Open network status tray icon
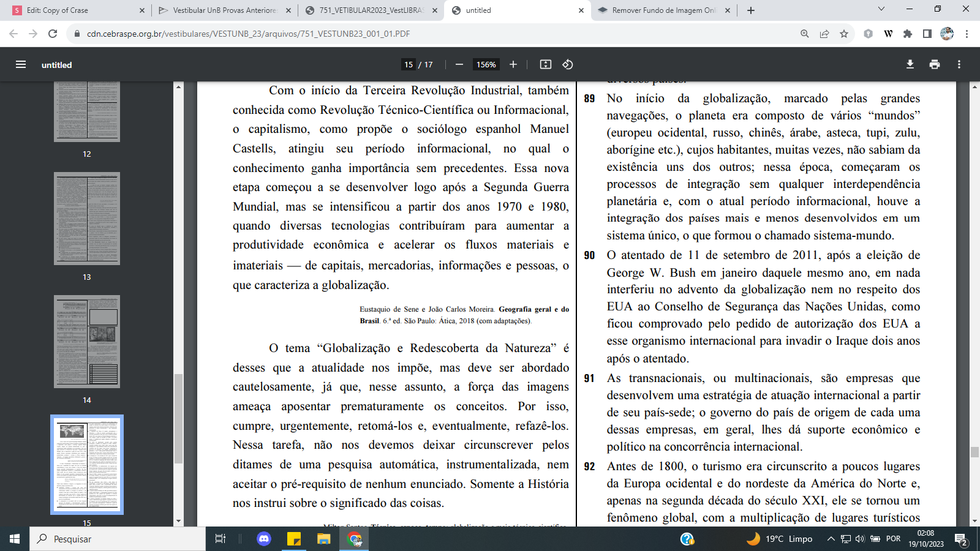This screenshot has width=980, height=551. (x=845, y=539)
